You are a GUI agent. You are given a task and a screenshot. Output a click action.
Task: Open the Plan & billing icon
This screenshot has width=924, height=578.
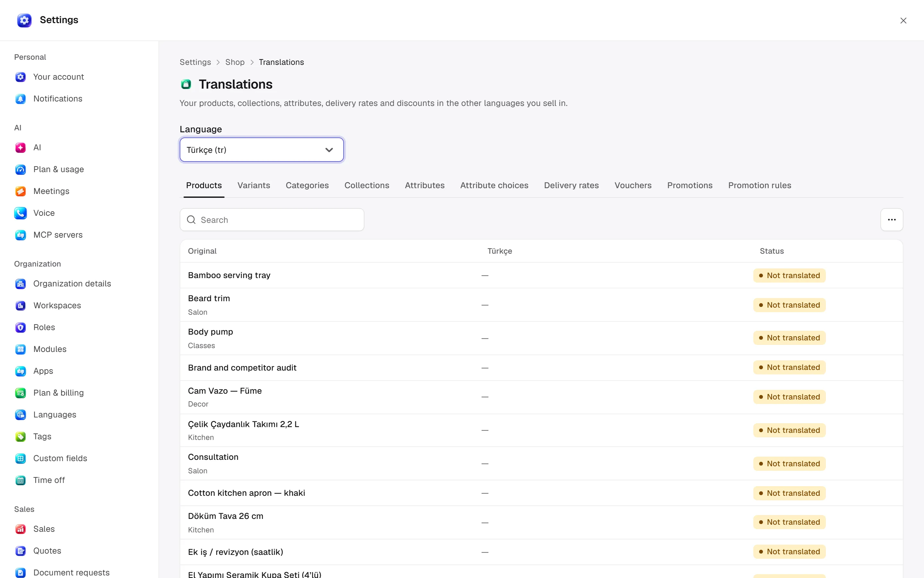[20, 393]
